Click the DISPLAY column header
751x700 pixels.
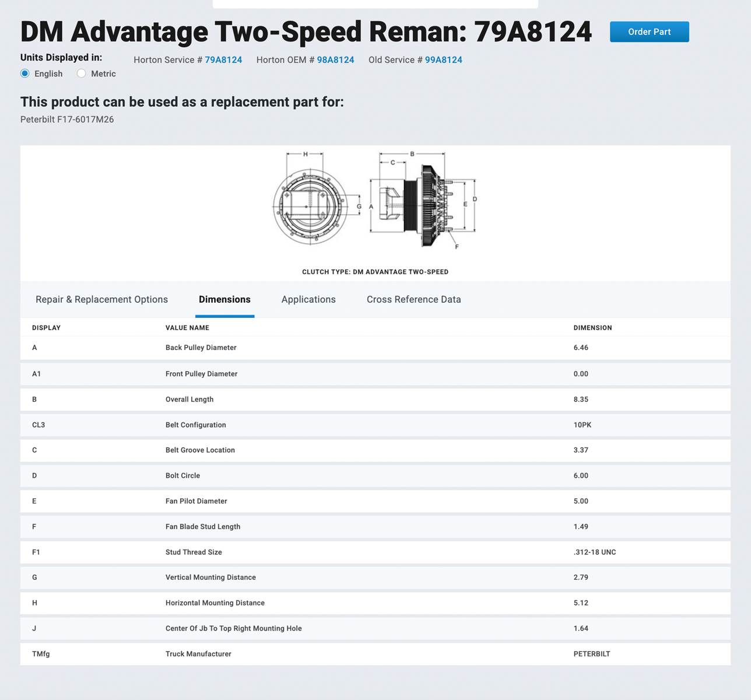pos(46,328)
